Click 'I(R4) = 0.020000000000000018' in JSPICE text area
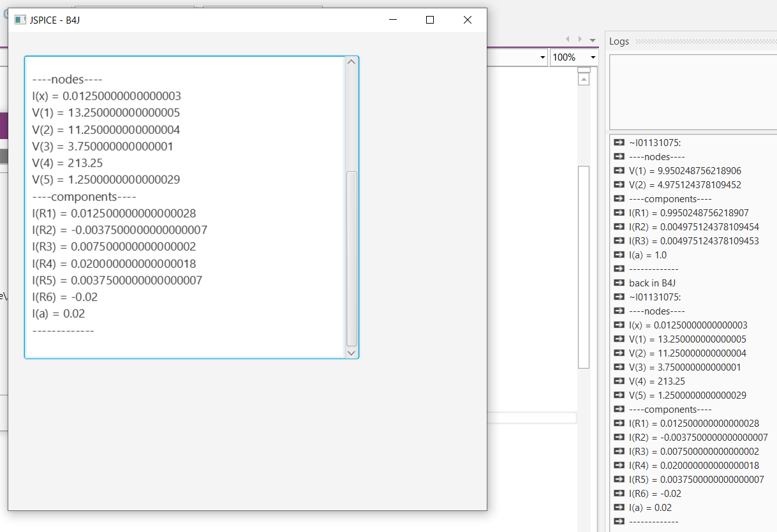Viewport: 777px width, 532px height. click(x=114, y=263)
